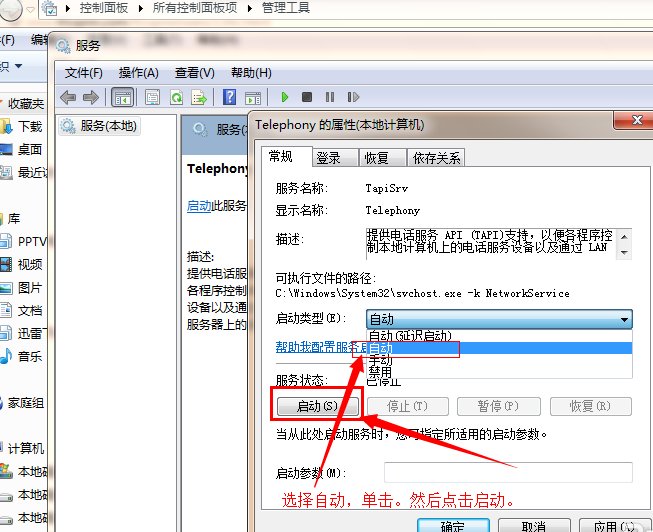The image size is (653, 532).
Task: Switch to the 依存关系 tab
Action: [436, 158]
